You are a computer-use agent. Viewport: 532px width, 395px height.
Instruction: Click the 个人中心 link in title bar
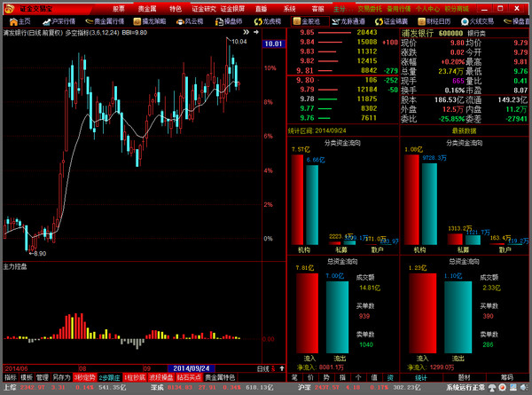pos(427,9)
